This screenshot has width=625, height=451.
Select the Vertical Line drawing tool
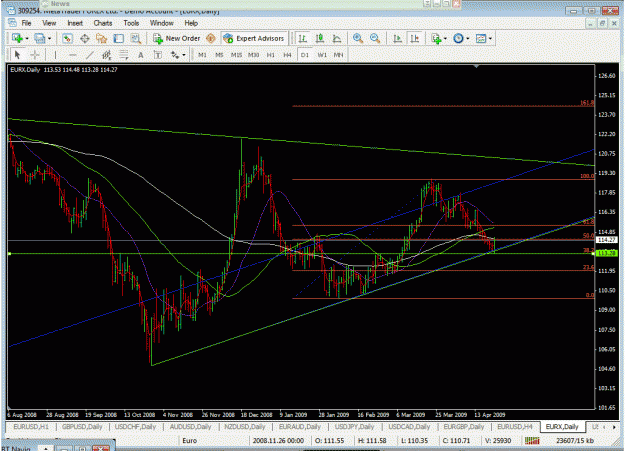55,55
